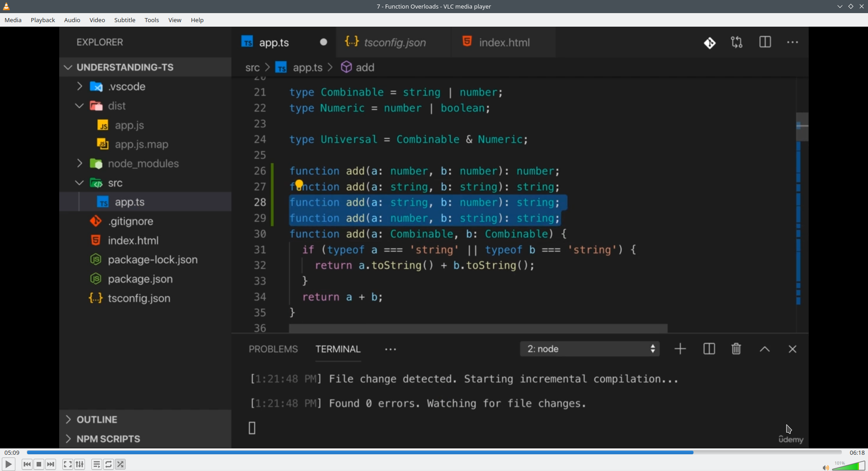
Task: Show extended settings in VLC
Action: (80, 464)
